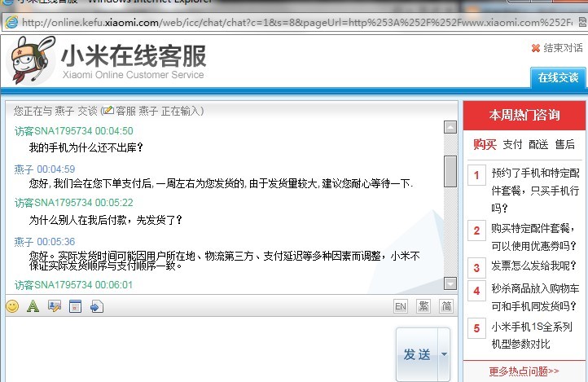Open the chat history calendar icon
The image size is (588, 382).
tap(76, 306)
